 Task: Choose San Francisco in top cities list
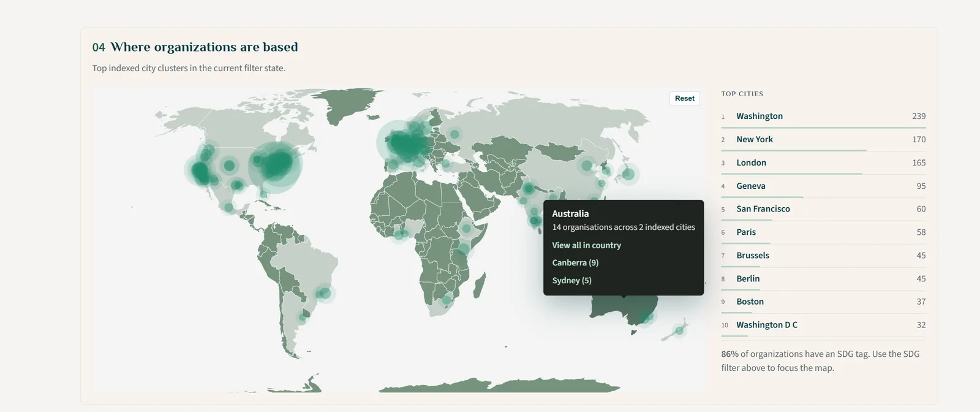tap(823, 209)
